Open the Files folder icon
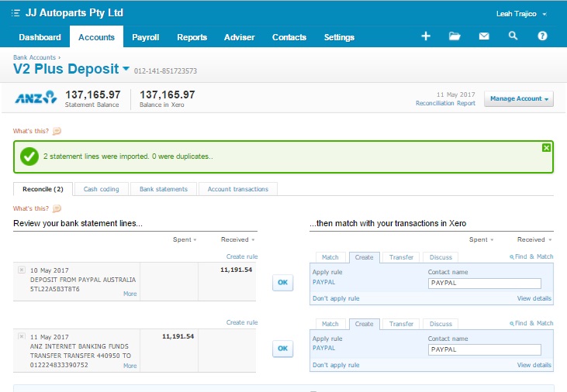Screen dimensions: 567x392 455,36
